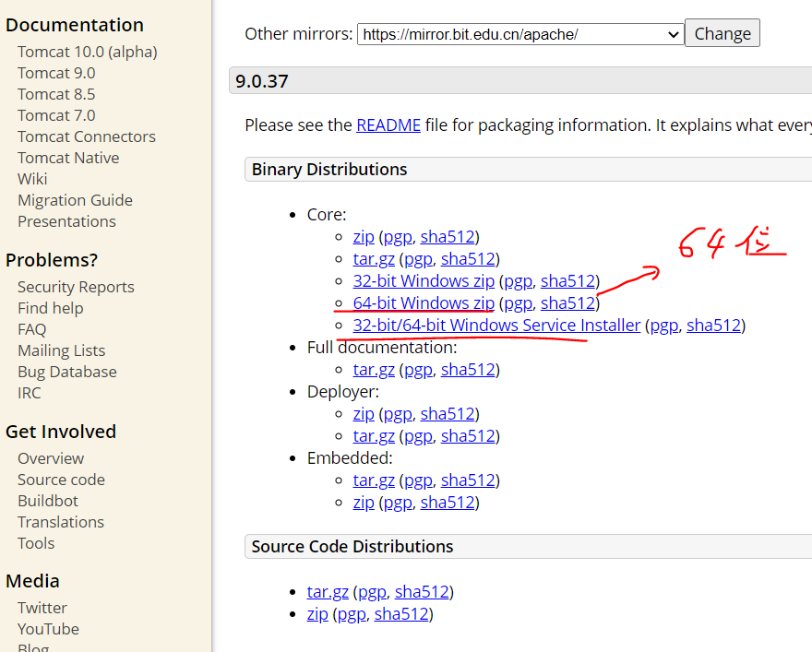Open Translations page
The image size is (812, 652).
tap(61, 523)
